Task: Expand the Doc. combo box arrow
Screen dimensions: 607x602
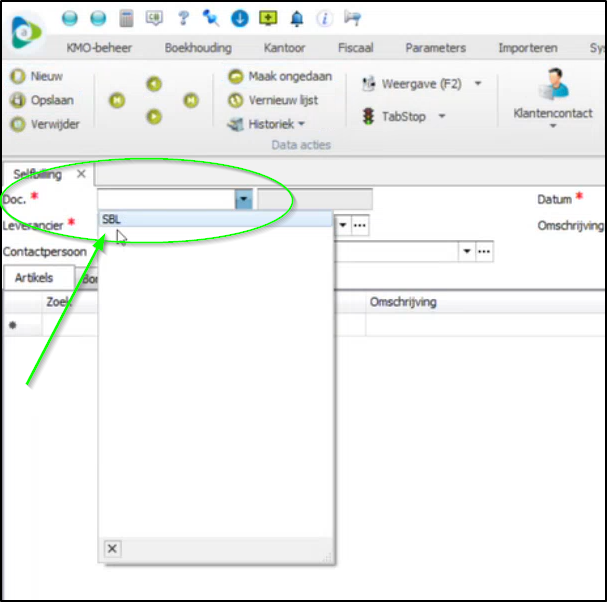Action: [243, 200]
